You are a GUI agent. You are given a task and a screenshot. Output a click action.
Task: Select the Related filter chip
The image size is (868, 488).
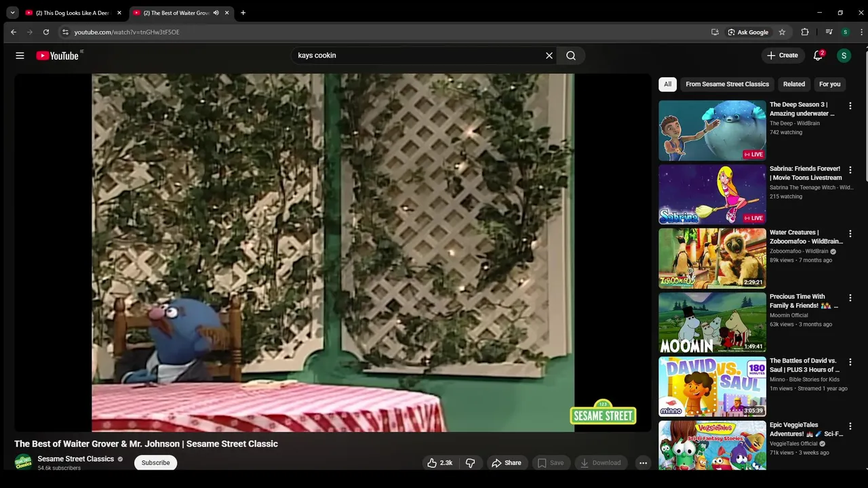(794, 84)
